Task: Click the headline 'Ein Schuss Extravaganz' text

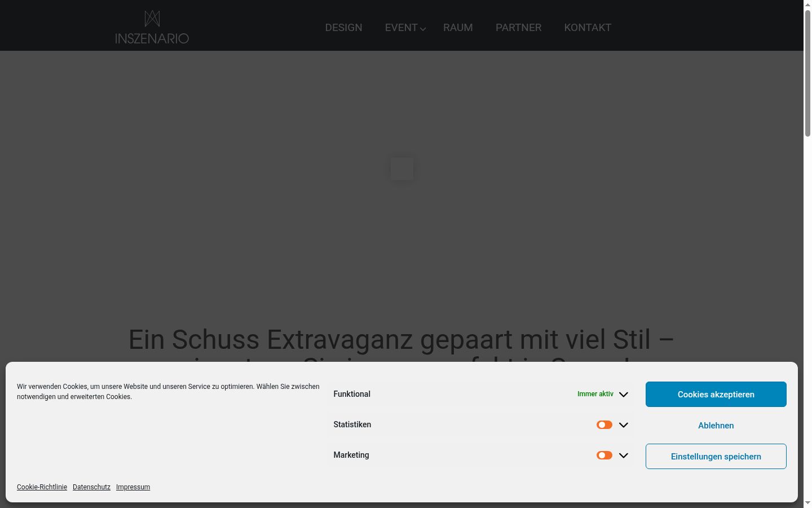Action: coord(401,339)
